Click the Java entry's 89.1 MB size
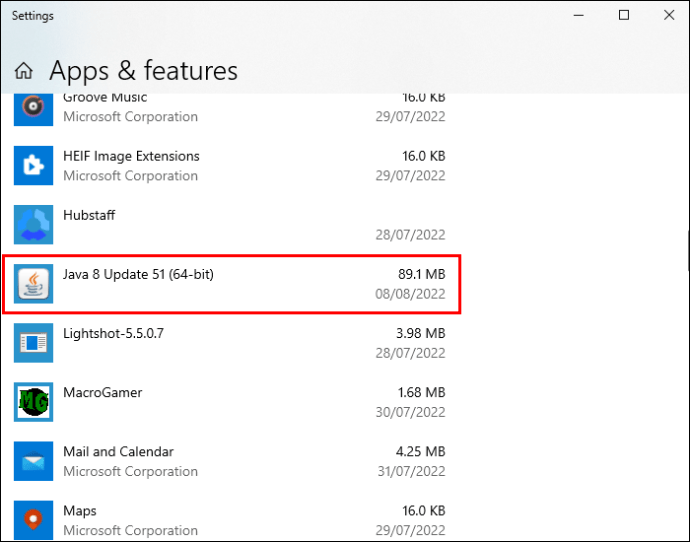The image size is (690, 542). click(421, 274)
